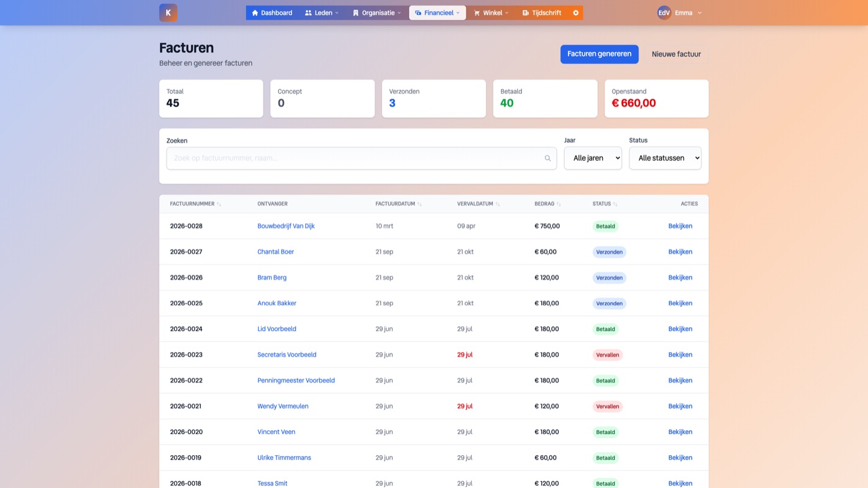
Task: Click the settings gear icon in navbar
Action: [575, 12]
